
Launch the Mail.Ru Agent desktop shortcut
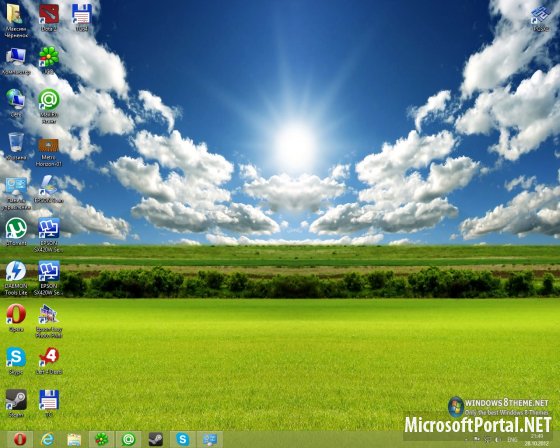[x=49, y=106]
